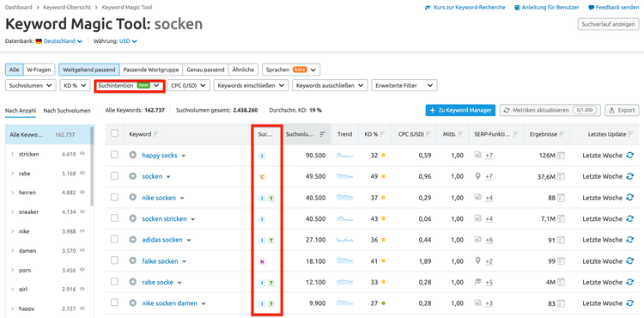
Task: Sort by KD % column sort icon
Action: (382, 134)
